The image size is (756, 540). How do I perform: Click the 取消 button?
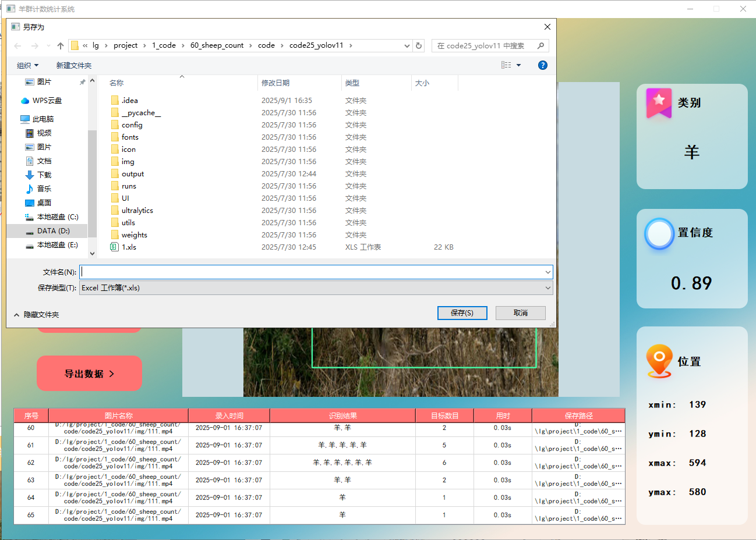[521, 313]
